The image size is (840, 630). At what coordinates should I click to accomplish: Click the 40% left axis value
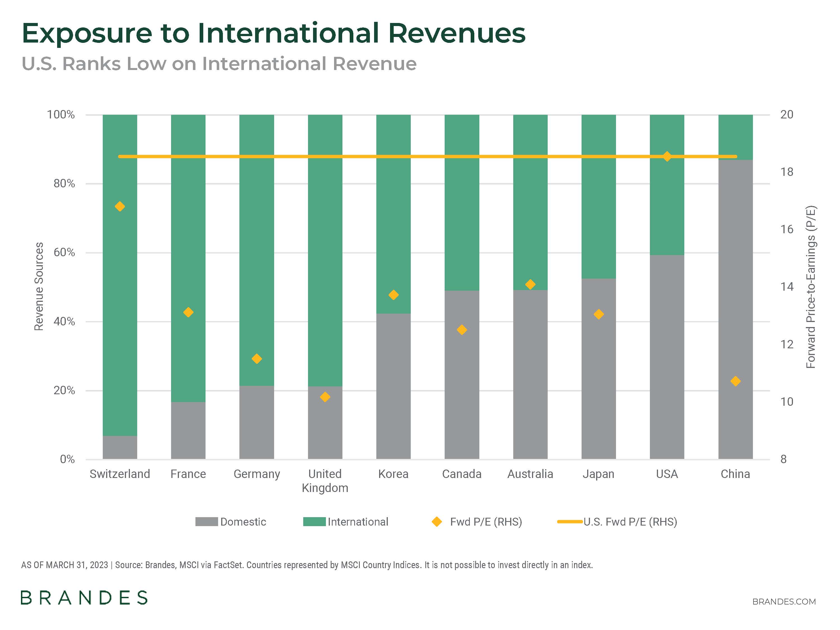click(64, 321)
